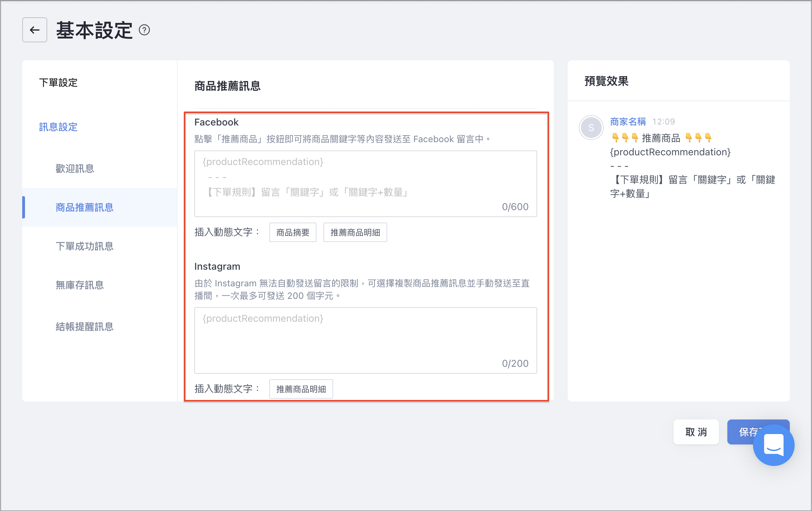Click the back arrow button
Image resolution: width=812 pixels, height=511 pixels.
pos(35,30)
